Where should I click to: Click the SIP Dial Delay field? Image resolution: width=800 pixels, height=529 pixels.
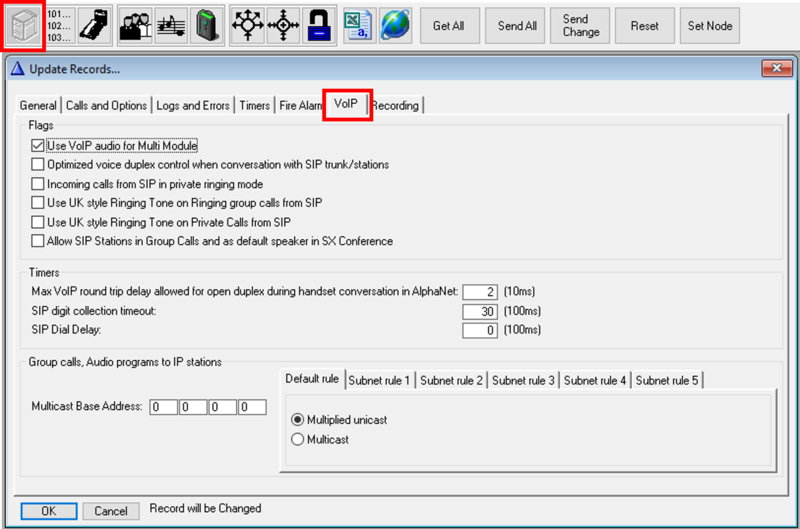480,331
